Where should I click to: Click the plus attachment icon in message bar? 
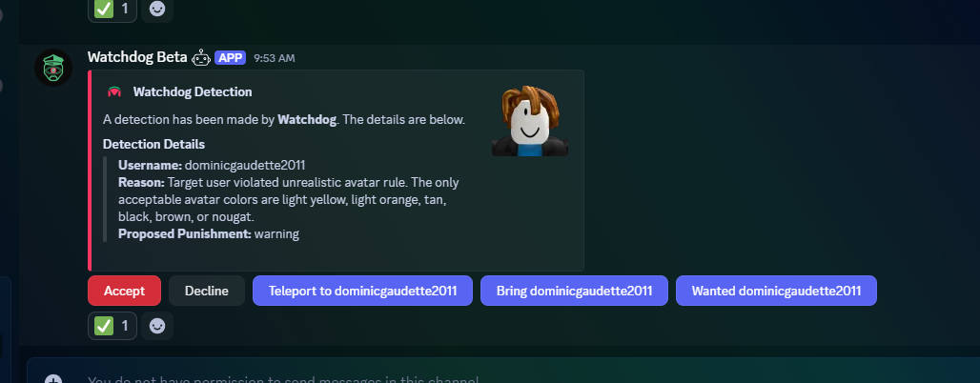[54, 379]
